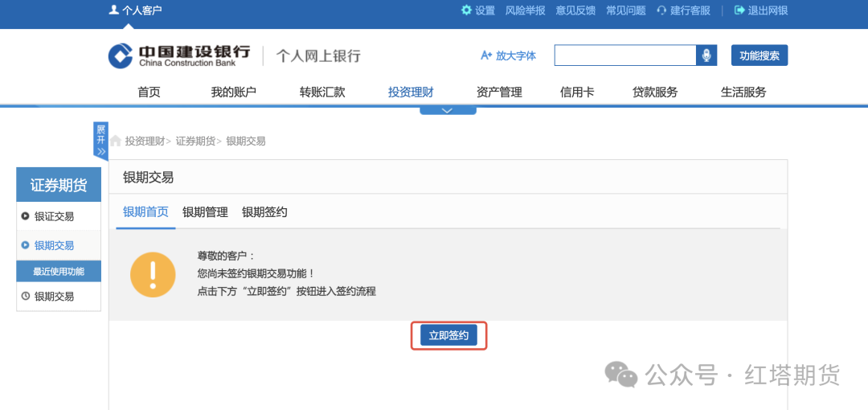Expand the navigation dropdown chevron below menu

(448, 110)
